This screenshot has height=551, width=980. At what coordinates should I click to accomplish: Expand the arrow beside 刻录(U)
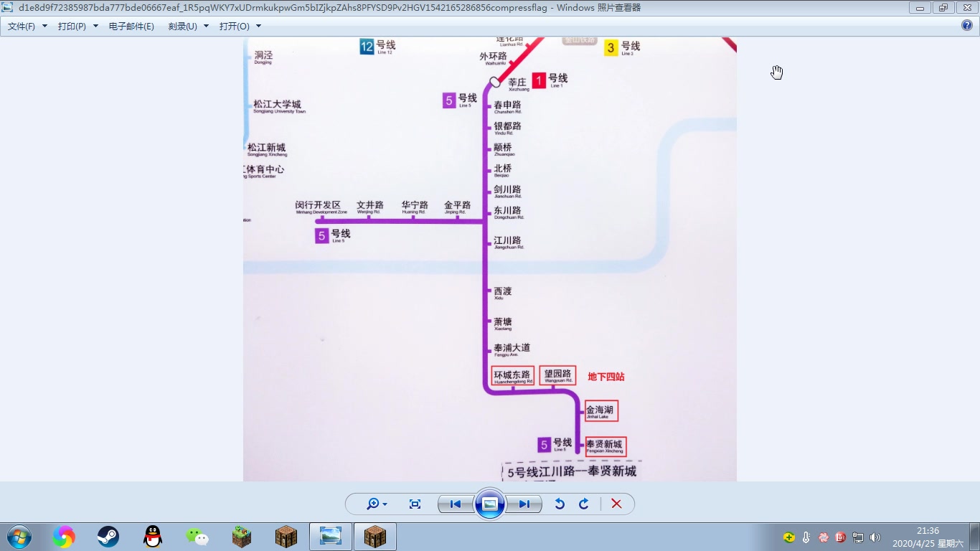tap(206, 26)
